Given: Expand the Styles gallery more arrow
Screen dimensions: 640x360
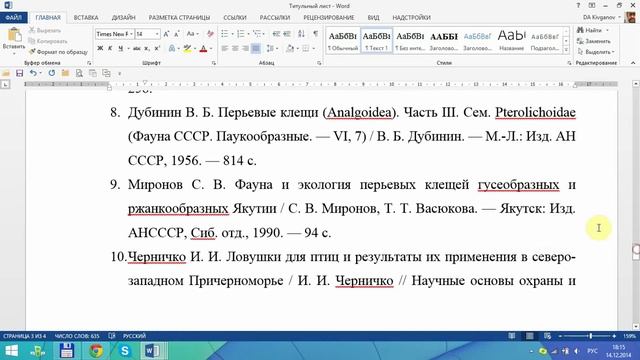Looking at the screenshot, I should (566, 51).
